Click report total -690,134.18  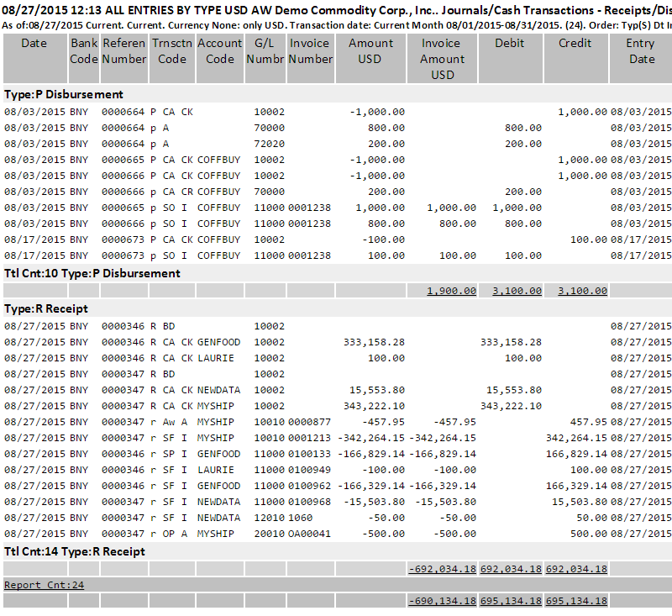pyautogui.click(x=443, y=601)
